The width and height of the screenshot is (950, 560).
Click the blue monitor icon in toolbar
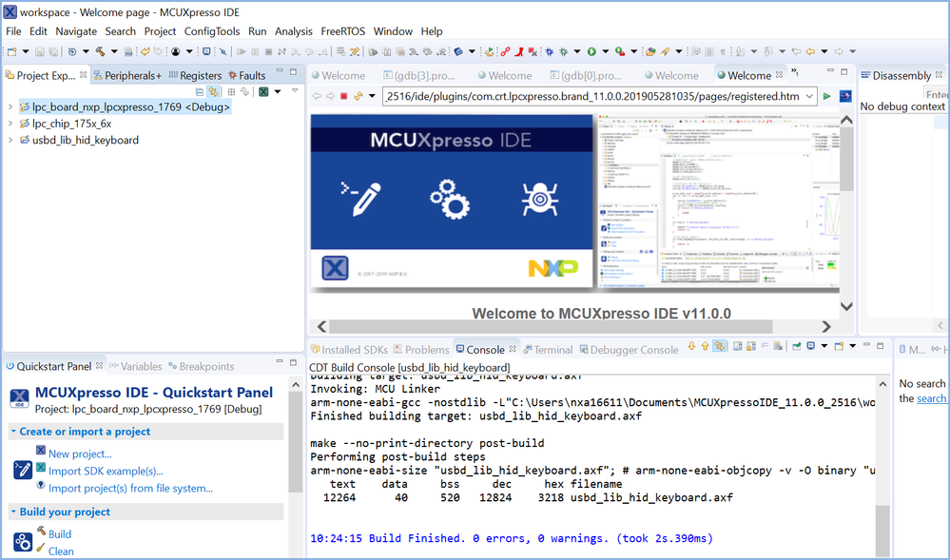point(206,51)
